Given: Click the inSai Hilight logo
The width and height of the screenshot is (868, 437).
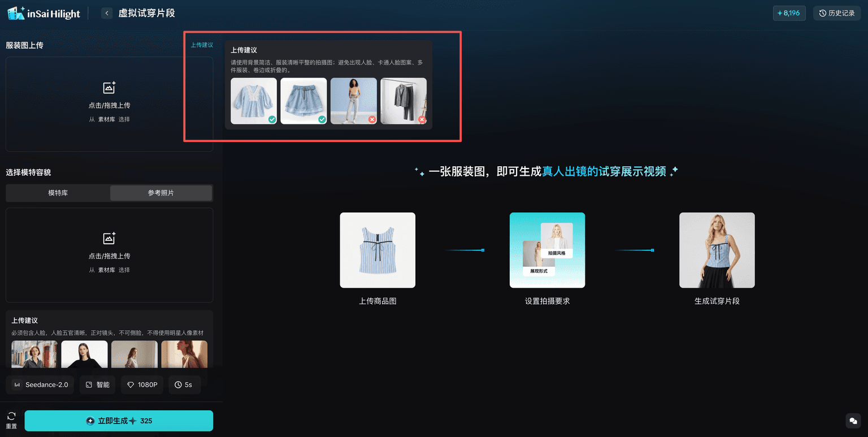Looking at the screenshot, I should click(x=44, y=13).
